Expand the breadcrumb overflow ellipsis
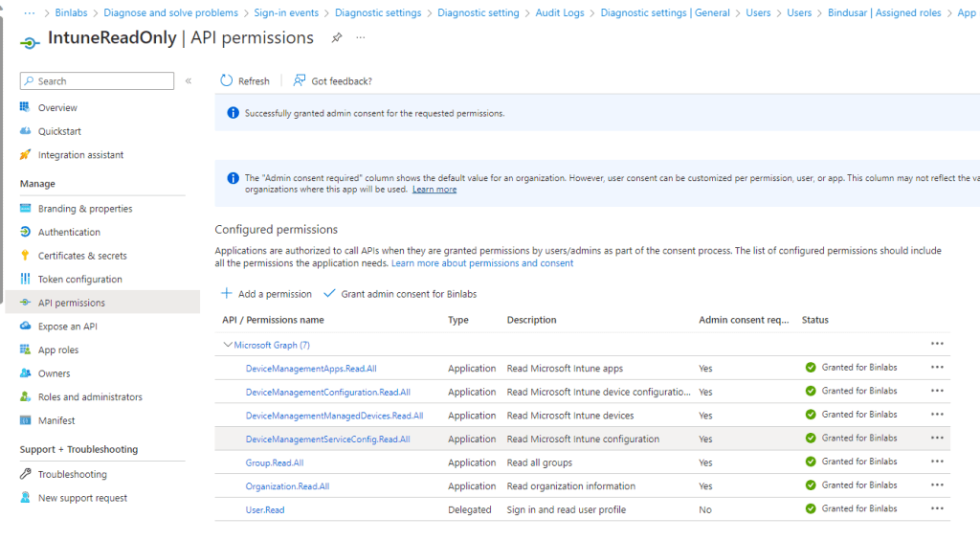This screenshot has height=541, width=980. pyautogui.click(x=30, y=13)
